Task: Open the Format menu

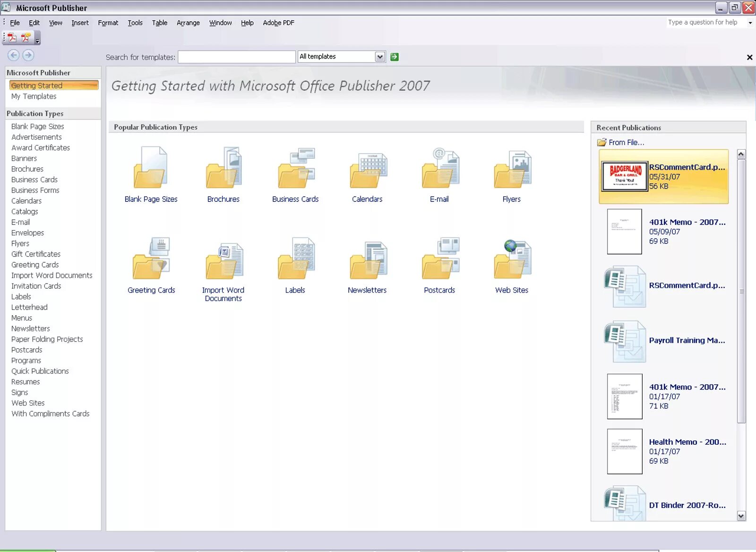Action: click(x=108, y=23)
